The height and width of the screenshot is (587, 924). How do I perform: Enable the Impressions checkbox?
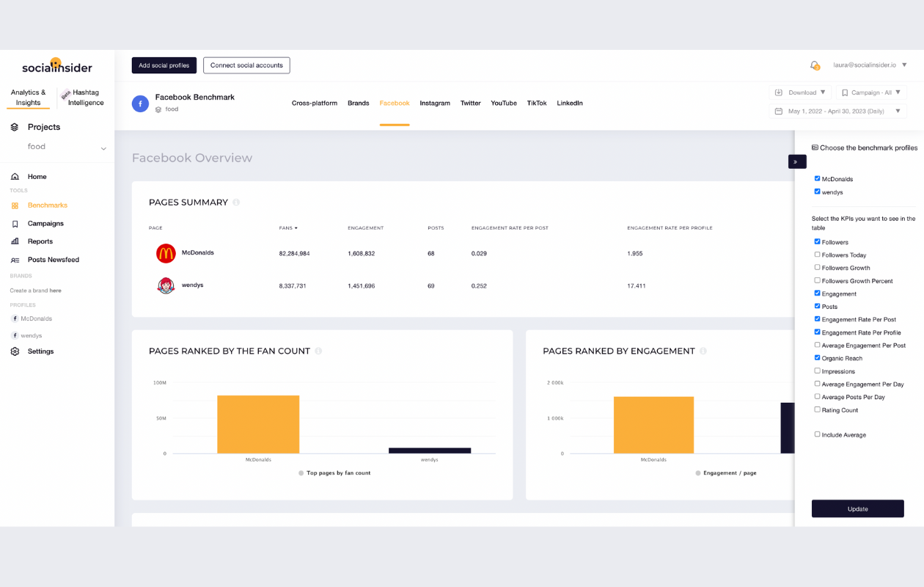[817, 371]
